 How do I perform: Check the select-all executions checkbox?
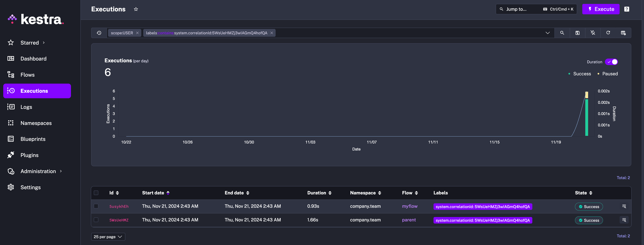[96, 193]
